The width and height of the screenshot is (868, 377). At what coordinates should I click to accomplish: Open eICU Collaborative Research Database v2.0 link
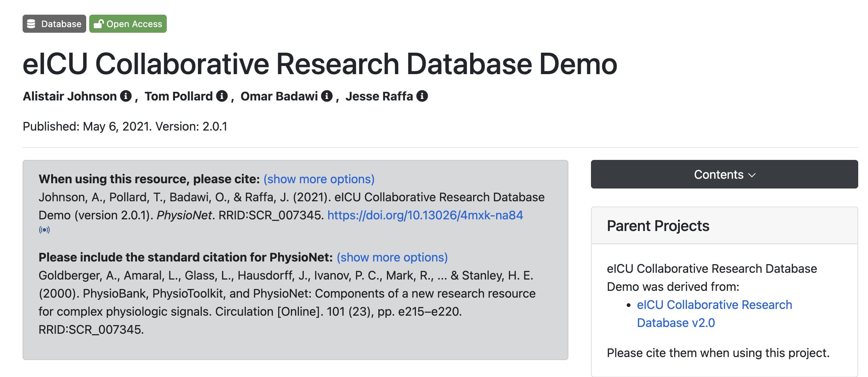(x=714, y=314)
